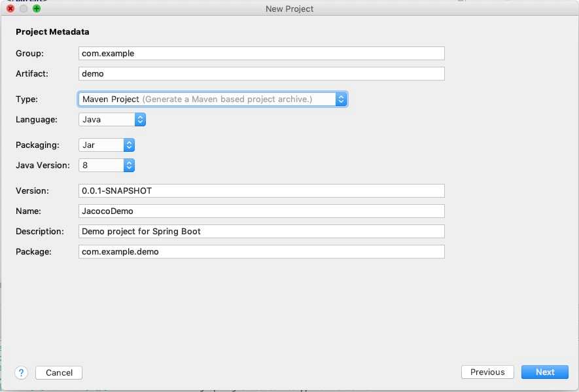The image size is (579, 392).
Task: Click the green zoom window button
Action: click(37, 9)
